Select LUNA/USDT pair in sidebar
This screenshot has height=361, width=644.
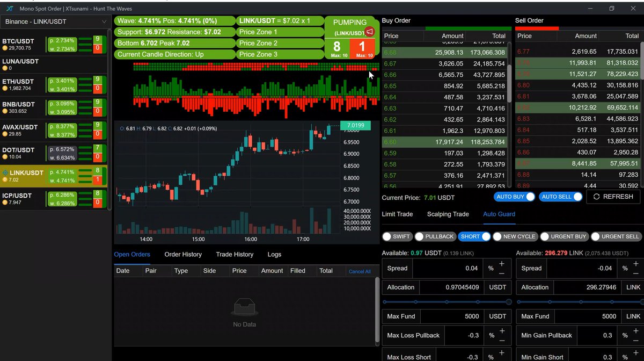pos(54,64)
